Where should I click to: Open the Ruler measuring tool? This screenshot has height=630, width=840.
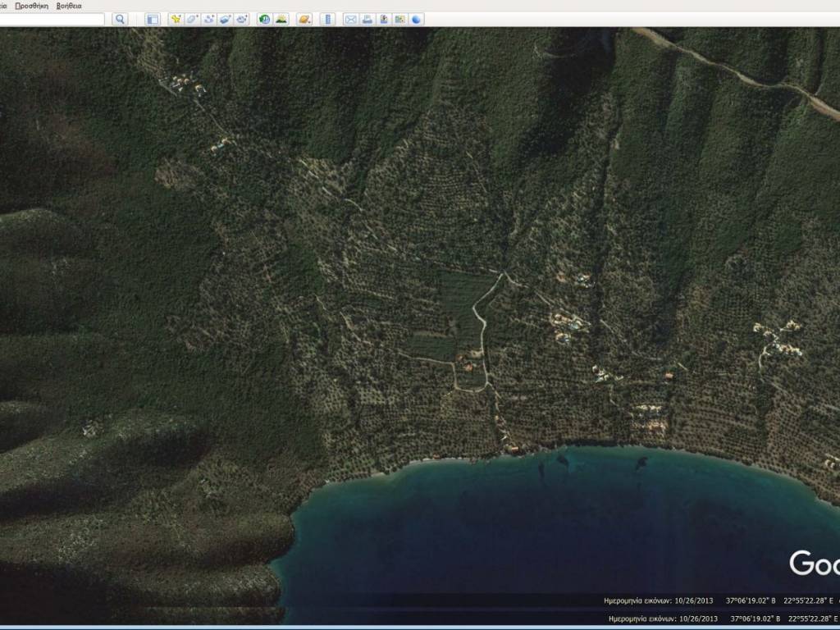[328, 19]
